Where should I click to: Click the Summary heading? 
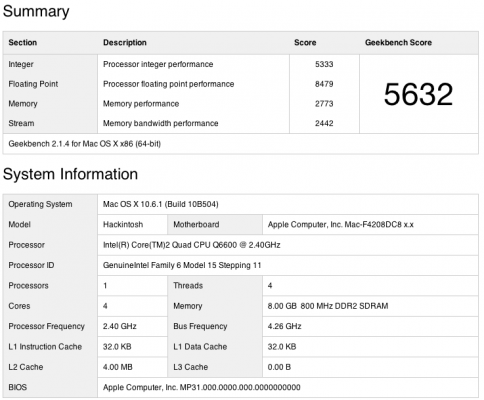pyautogui.click(x=36, y=12)
